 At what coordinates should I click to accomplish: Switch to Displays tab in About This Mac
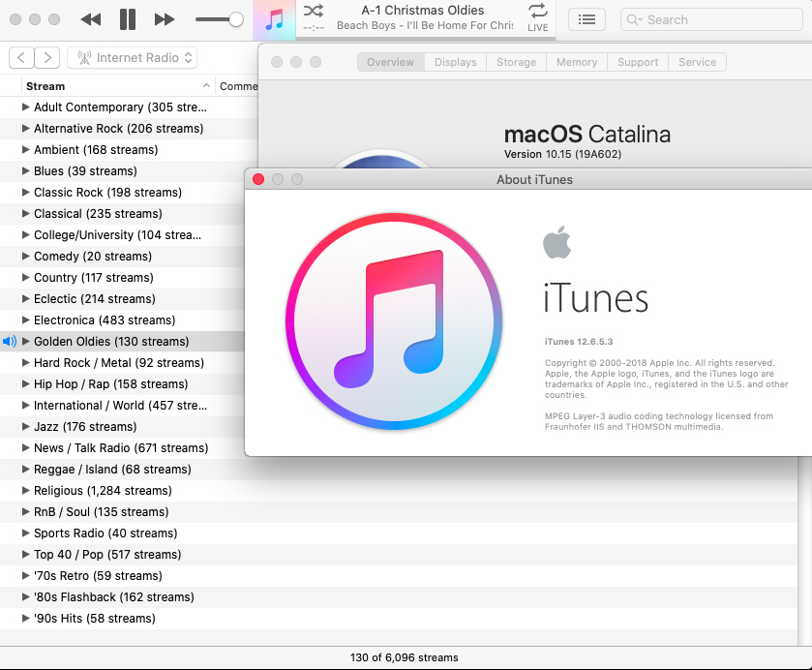tap(455, 62)
